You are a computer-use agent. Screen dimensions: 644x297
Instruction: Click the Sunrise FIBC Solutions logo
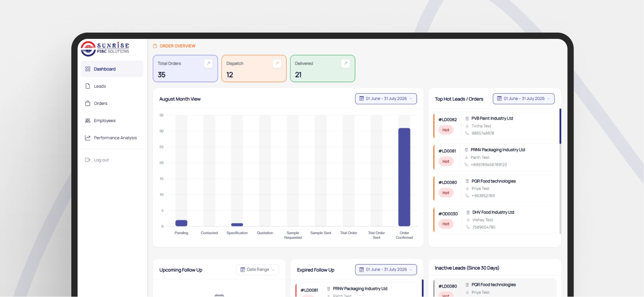point(105,48)
